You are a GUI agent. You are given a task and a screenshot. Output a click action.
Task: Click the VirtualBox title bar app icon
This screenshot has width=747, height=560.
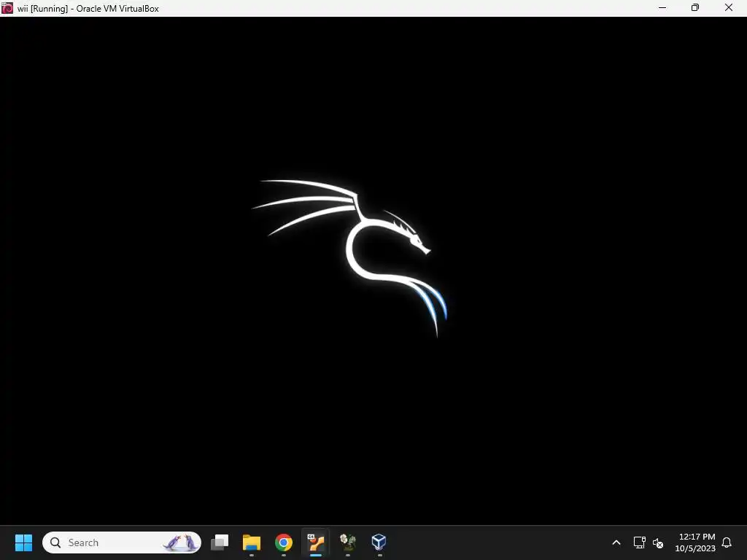coord(7,8)
